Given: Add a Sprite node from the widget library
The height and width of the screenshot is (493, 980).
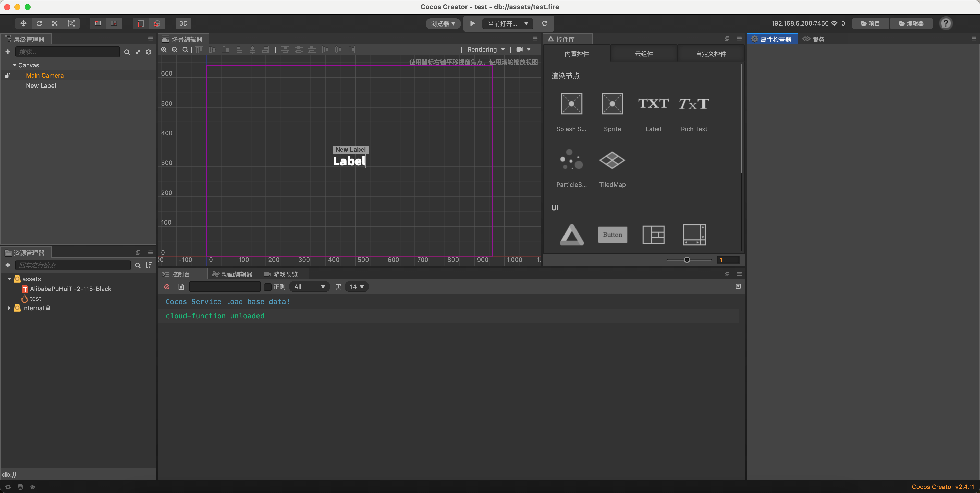Looking at the screenshot, I should click(x=612, y=103).
